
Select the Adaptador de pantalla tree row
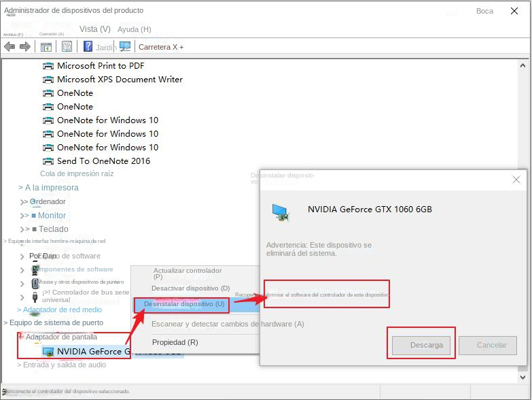[x=61, y=337]
